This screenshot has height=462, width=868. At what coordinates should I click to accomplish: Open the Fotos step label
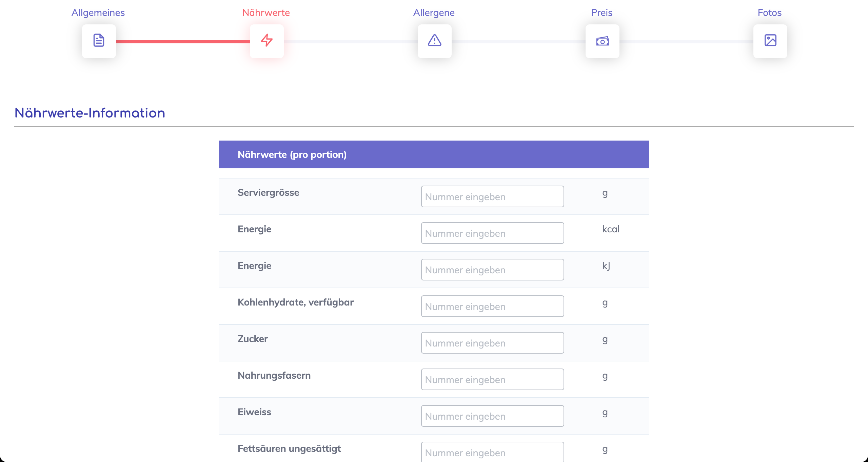click(x=769, y=13)
